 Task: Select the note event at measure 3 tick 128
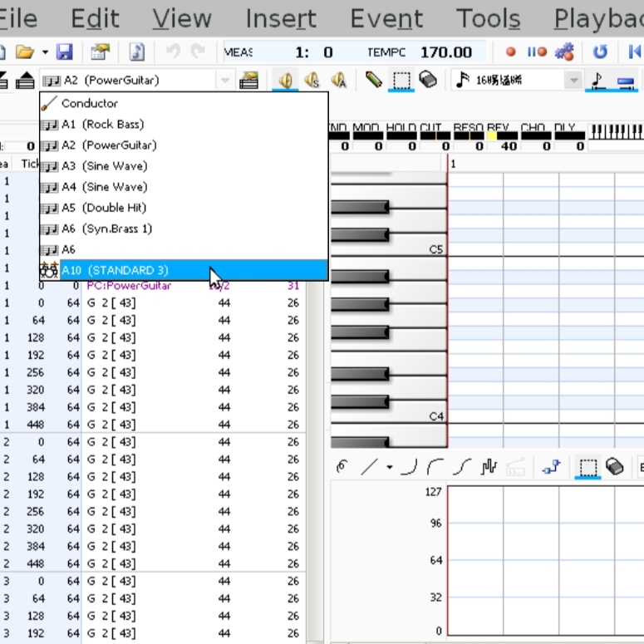pos(153,616)
